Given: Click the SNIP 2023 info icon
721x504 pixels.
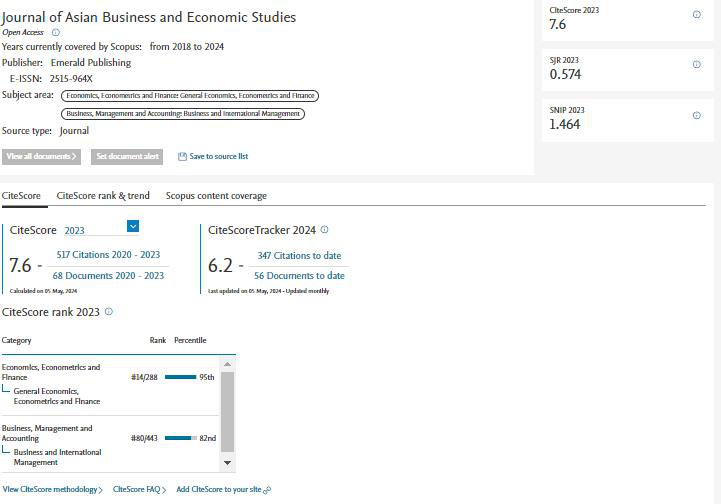Looking at the screenshot, I should [x=696, y=115].
